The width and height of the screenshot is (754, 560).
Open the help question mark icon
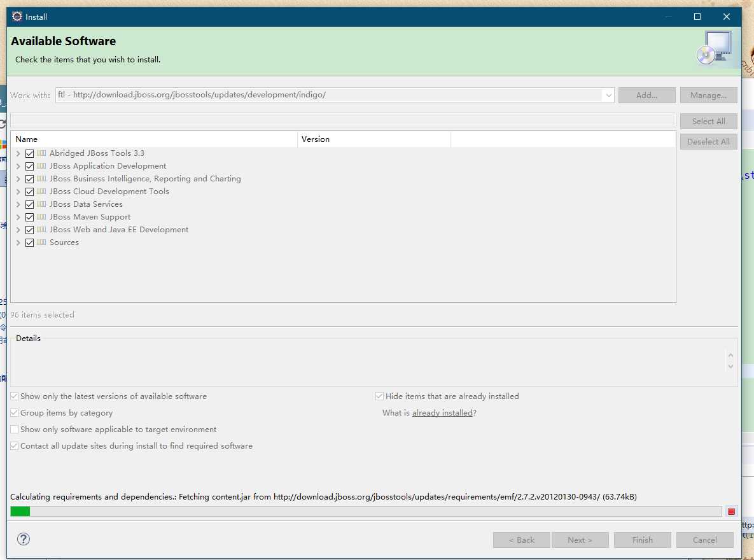click(x=23, y=539)
